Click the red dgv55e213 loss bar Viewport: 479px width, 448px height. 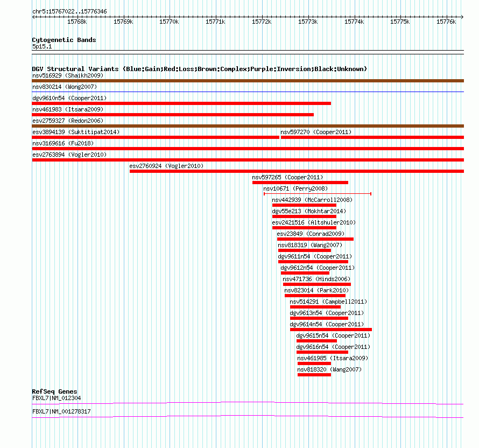point(304,216)
